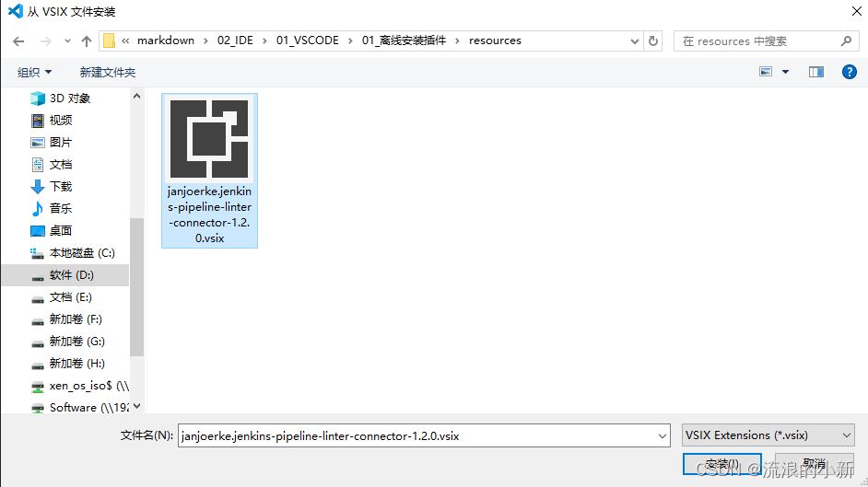Image resolution: width=868 pixels, height=487 pixels.
Task: Click the magnifier search icon
Action: tap(846, 41)
